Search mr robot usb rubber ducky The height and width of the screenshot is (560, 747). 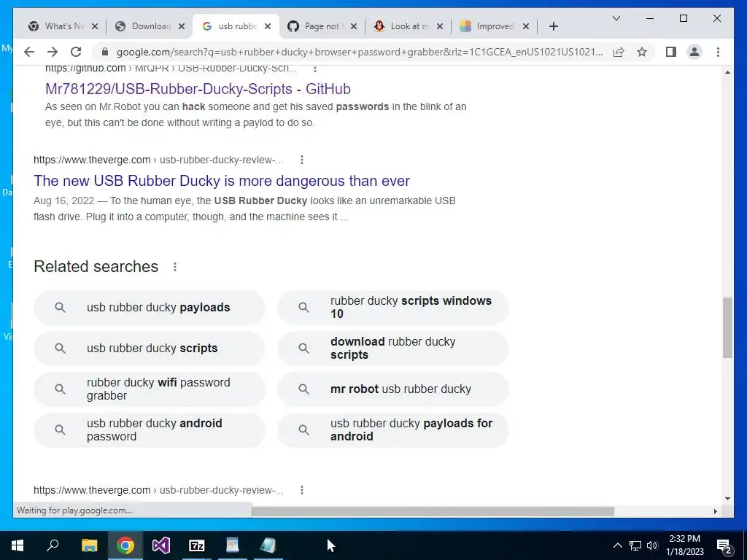(x=393, y=389)
